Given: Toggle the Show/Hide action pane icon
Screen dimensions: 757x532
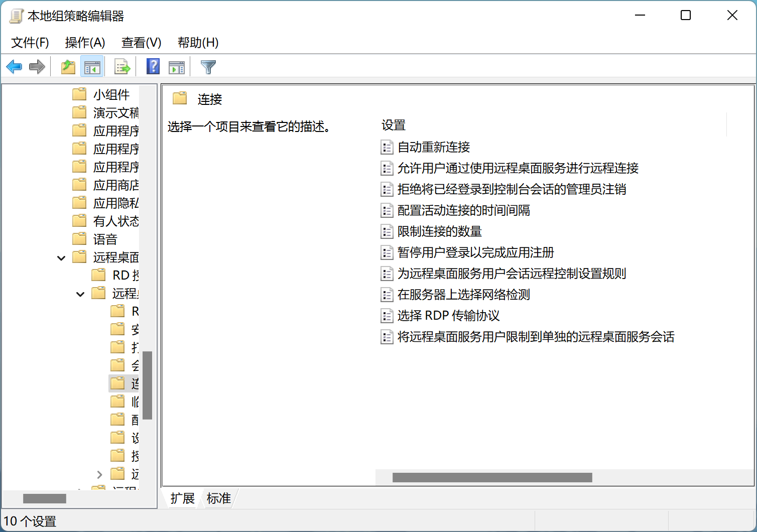Looking at the screenshot, I should tap(177, 67).
